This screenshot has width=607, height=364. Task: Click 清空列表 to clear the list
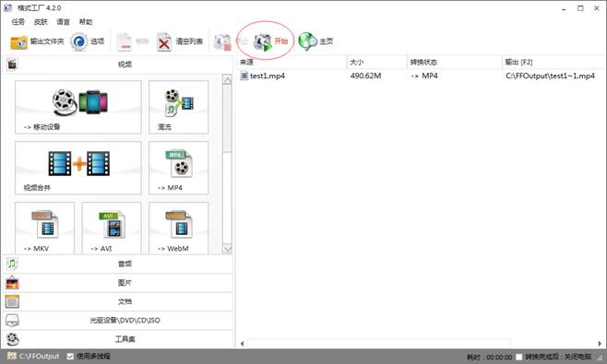tap(180, 41)
